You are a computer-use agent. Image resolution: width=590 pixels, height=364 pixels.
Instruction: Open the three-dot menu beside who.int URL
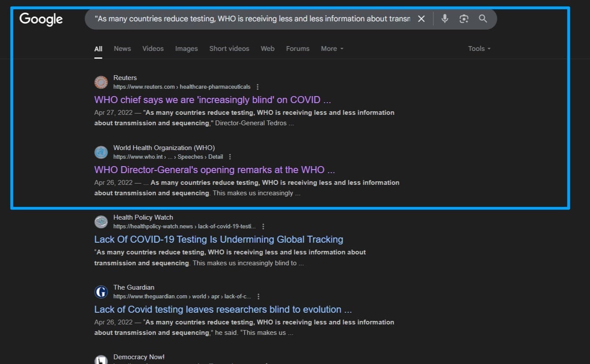point(230,157)
